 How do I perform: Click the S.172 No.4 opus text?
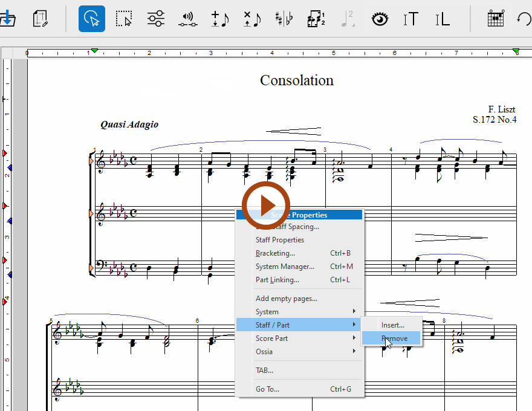click(x=495, y=119)
